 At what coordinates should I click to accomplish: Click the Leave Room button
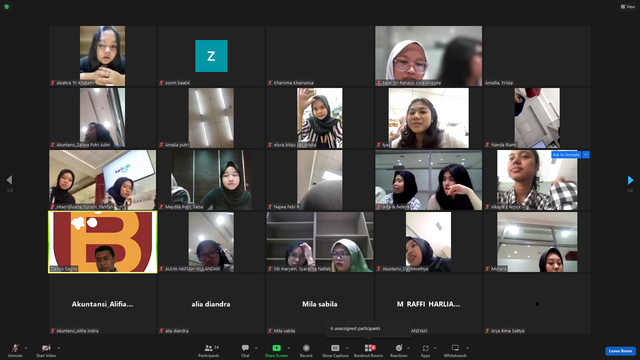(620, 351)
